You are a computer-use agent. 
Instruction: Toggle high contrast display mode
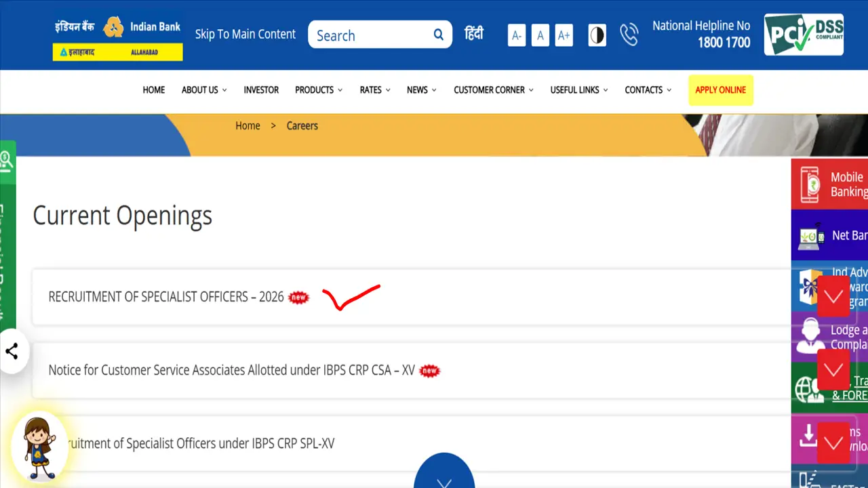[597, 35]
